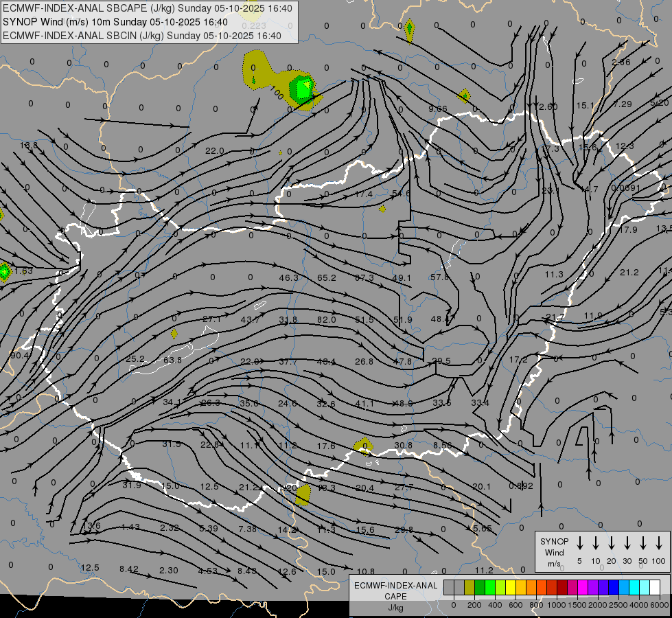Click the SBCAPE title line in header

148,8
